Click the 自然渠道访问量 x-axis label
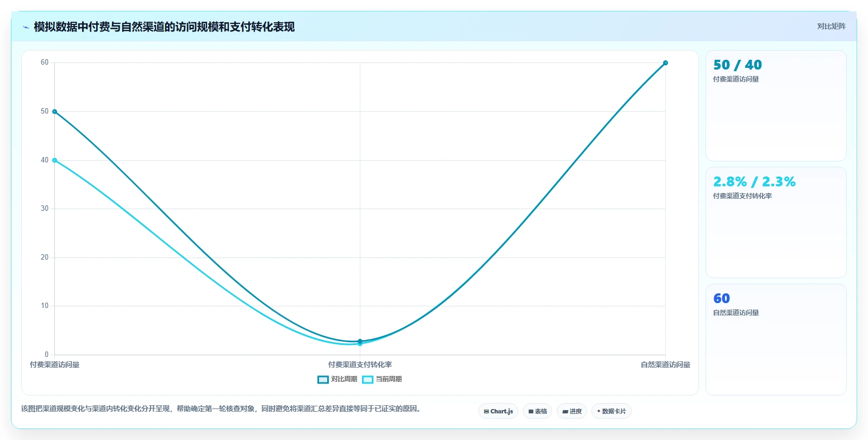Screen dimensions: 868x440 coord(665,365)
